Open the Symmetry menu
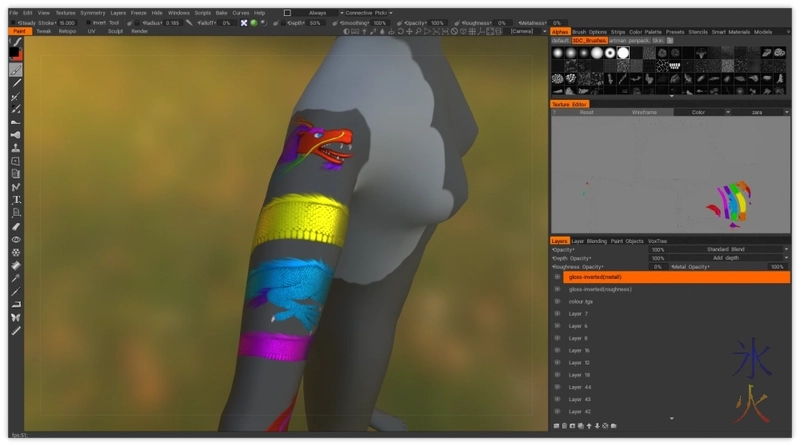Image resolution: width=800 pixels, height=446 pixels. click(x=92, y=13)
